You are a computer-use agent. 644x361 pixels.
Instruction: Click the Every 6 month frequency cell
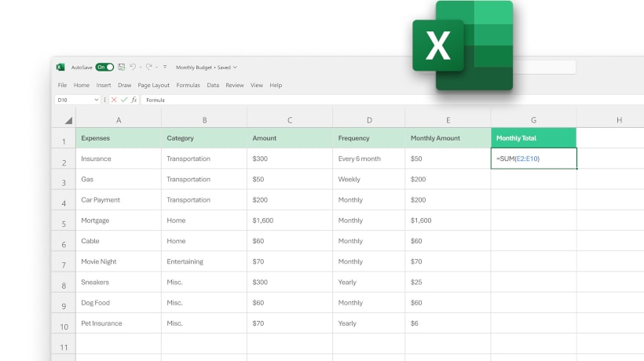pos(369,159)
